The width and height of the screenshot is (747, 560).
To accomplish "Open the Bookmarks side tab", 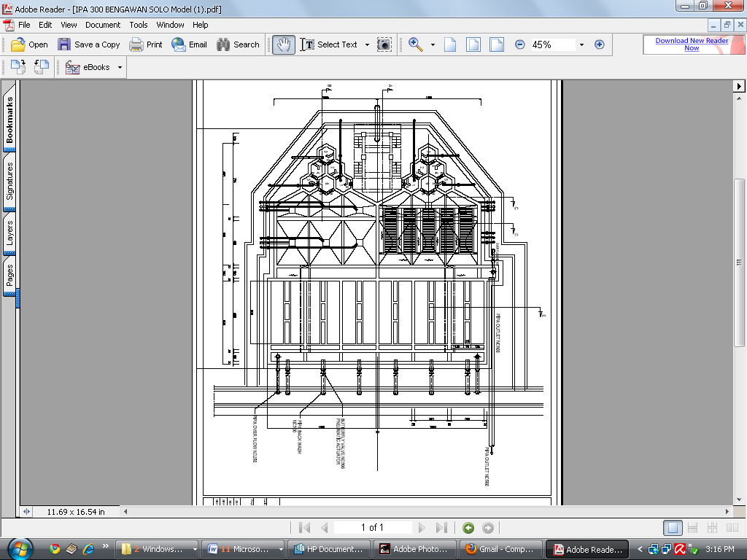I will [x=10, y=120].
